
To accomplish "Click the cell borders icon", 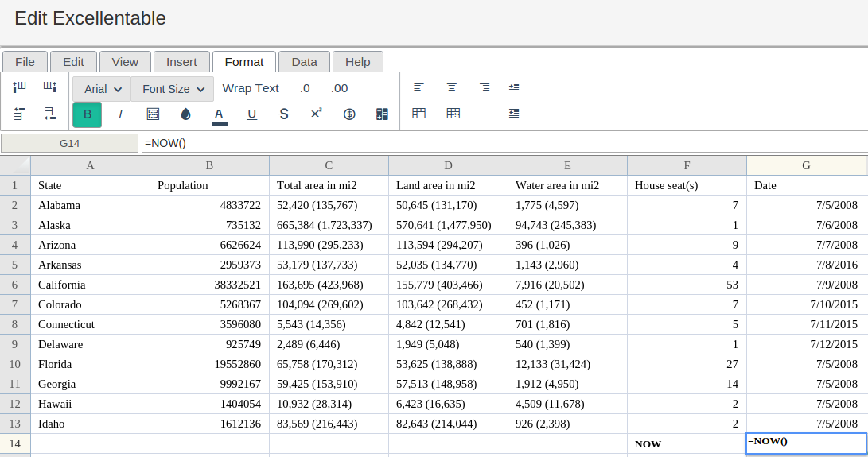I will pyautogui.click(x=154, y=114).
